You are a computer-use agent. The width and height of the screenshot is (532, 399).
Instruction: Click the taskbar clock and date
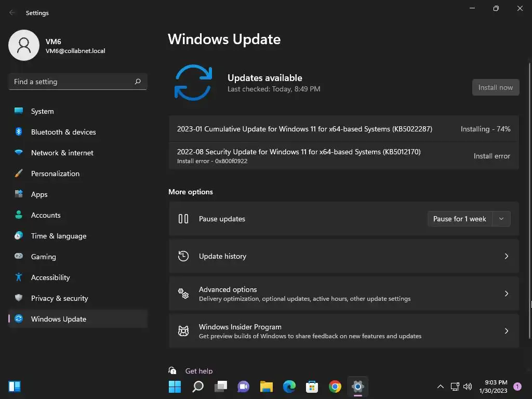[x=494, y=387]
